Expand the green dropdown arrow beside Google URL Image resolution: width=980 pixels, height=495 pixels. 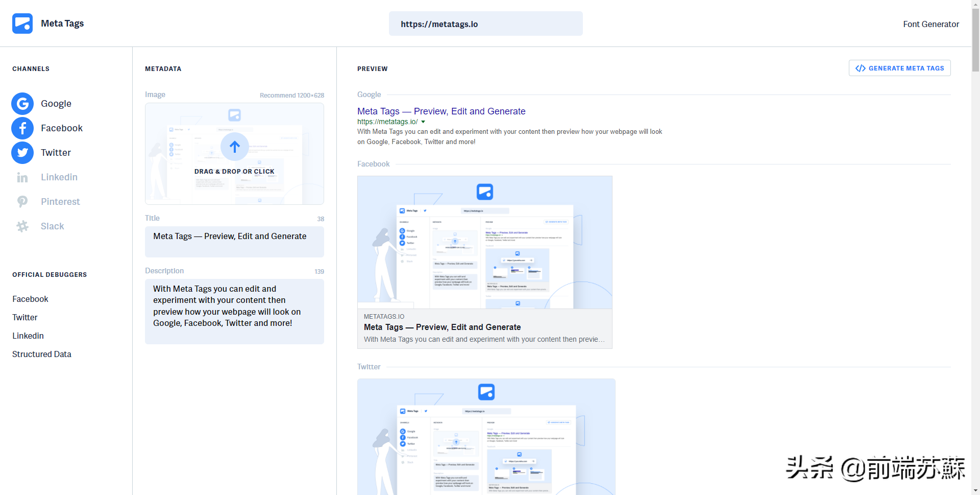click(x=423, y=122)
